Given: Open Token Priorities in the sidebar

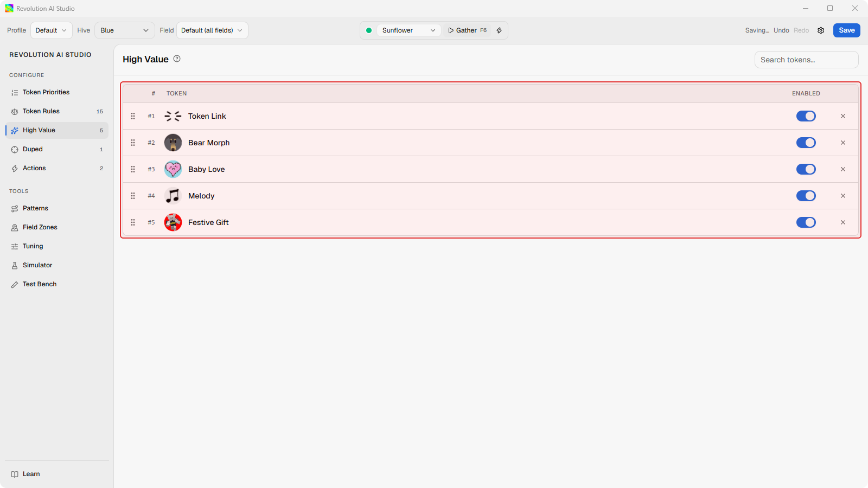Looking at the screenshot, I should tap(57, 92).
